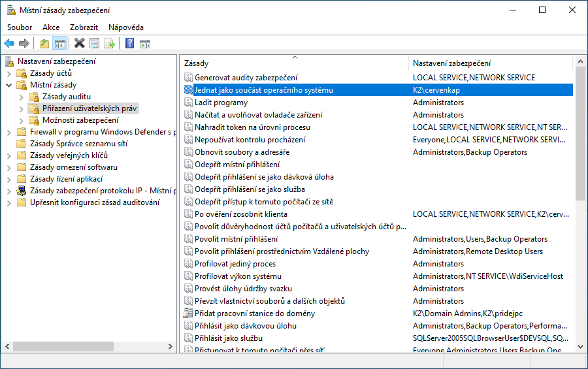The image size is (588, 369).
Task: Expand Přiřazení uživatelských práv node arrow
Action: click(21, 109)
